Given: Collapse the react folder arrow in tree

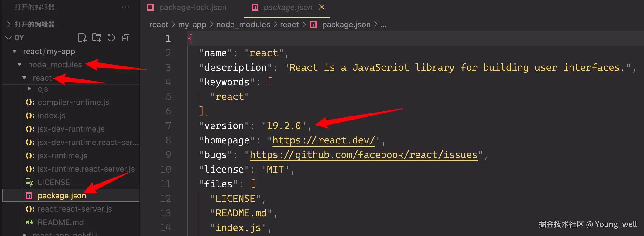Looking at the screenshot, I should click(24, 78).
